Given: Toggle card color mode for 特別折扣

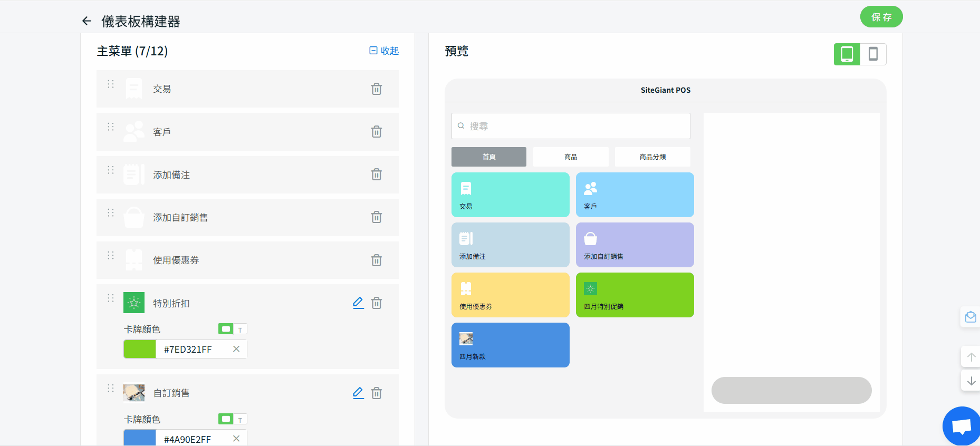Looking at the screenshot, I should pyautogui.click(x=233, y=329).
